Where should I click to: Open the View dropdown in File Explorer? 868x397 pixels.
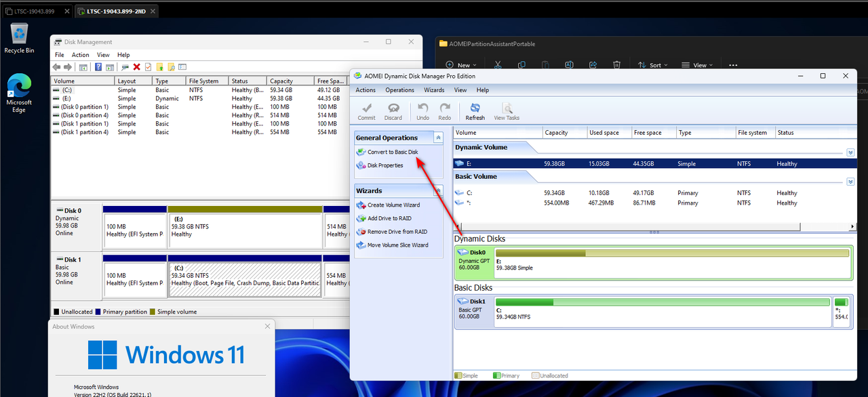tap(698, 65)
